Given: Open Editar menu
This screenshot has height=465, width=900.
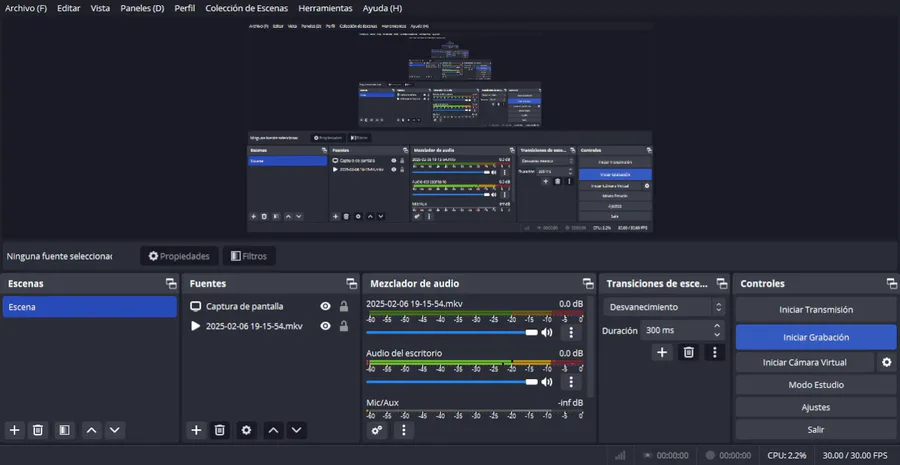Looking at the screenshot, I should tap(68, 9).
